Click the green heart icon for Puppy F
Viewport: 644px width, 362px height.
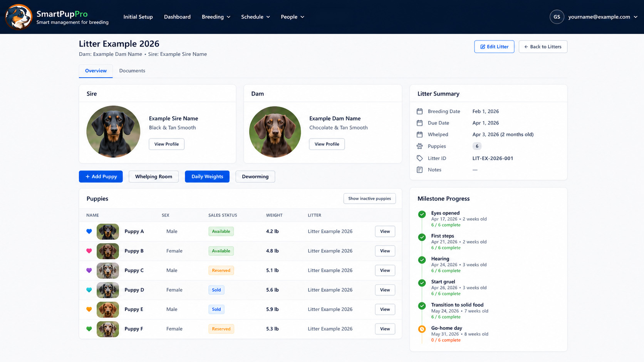(89, 329)
